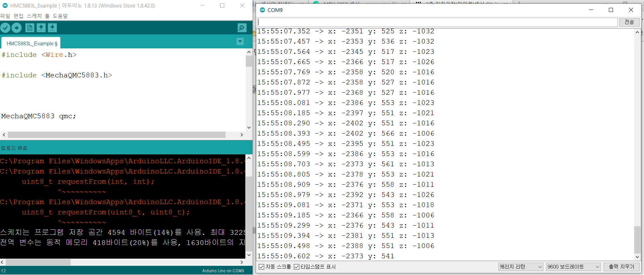Expand the tab options dropdown arrow
Image resolution: width=644 pixels, height=275 pixels.
[240, 42]
